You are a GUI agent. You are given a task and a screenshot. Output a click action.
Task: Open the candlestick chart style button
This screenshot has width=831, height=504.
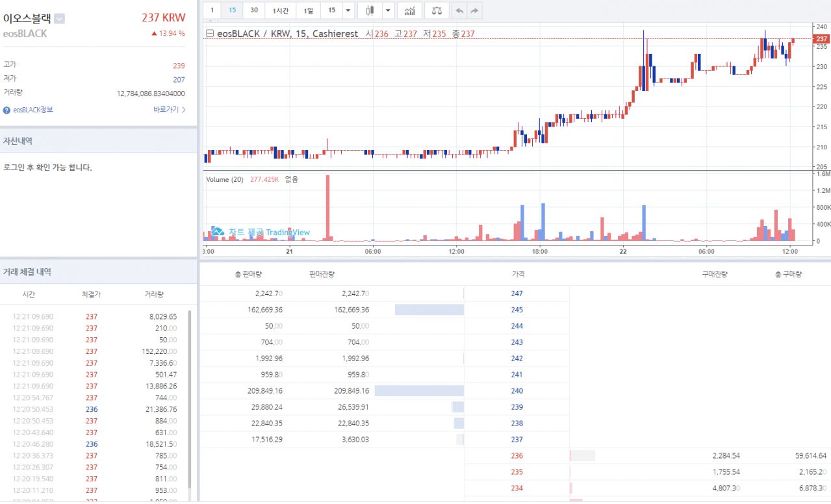pos(370,10)
